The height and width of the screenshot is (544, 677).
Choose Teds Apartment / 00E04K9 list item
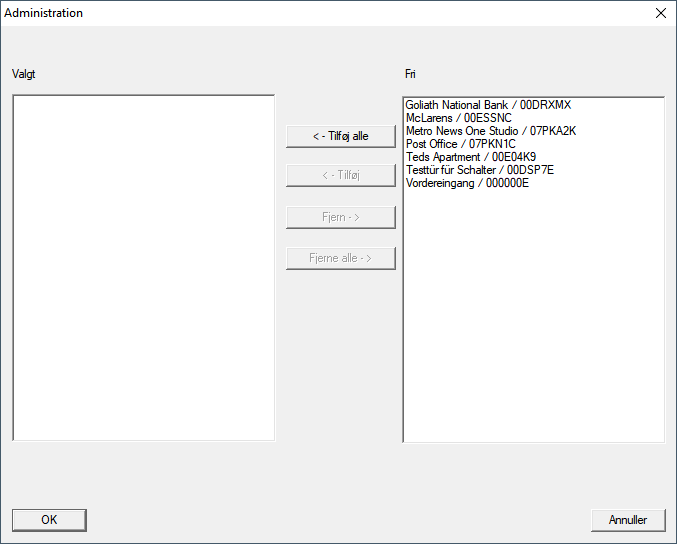pos(470,157)
